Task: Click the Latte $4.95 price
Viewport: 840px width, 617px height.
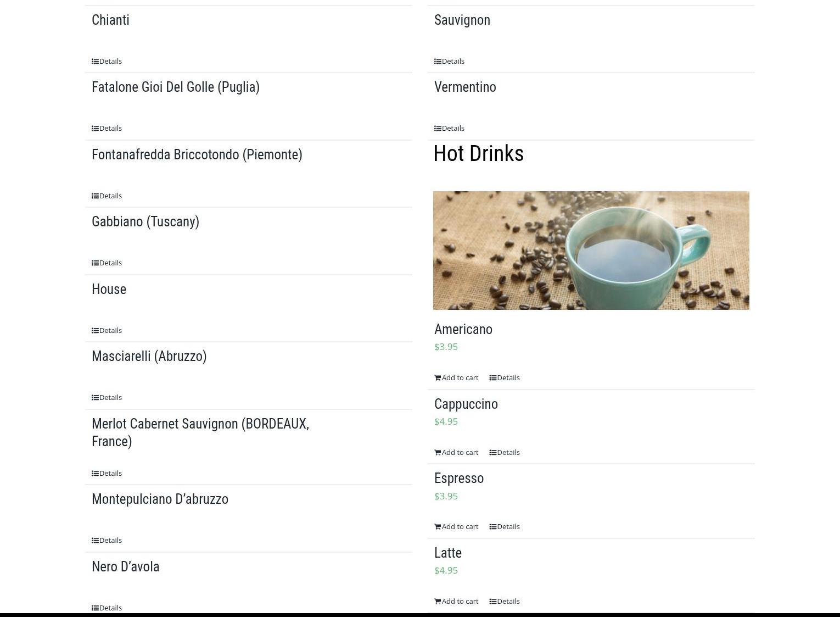Action: pos(446,570)
